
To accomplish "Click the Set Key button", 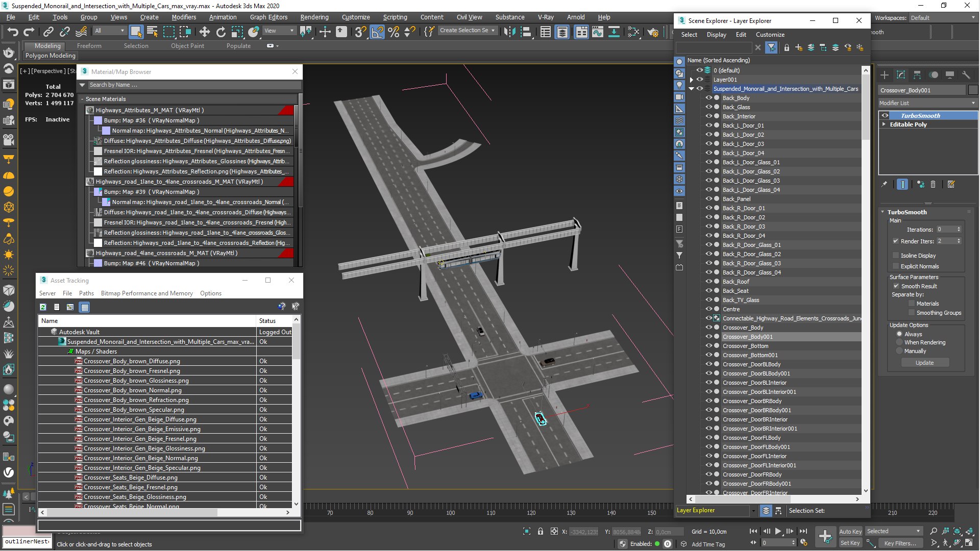I will [850, 543].
